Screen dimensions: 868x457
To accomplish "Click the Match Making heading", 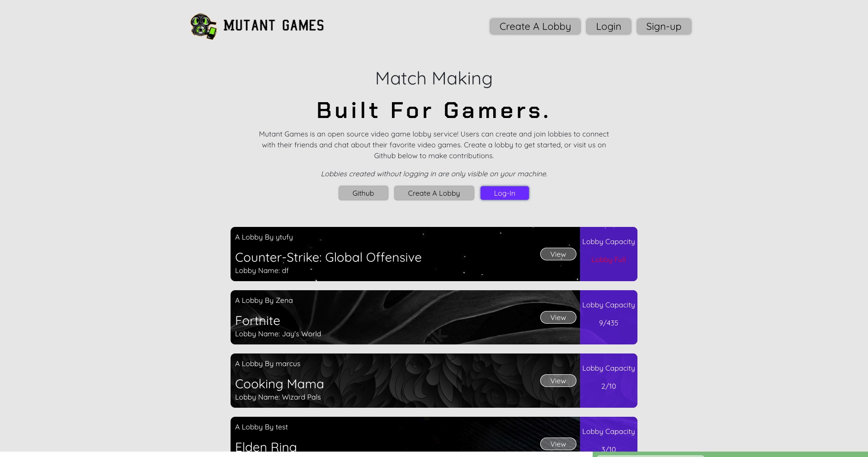I will tap(434, 79).
